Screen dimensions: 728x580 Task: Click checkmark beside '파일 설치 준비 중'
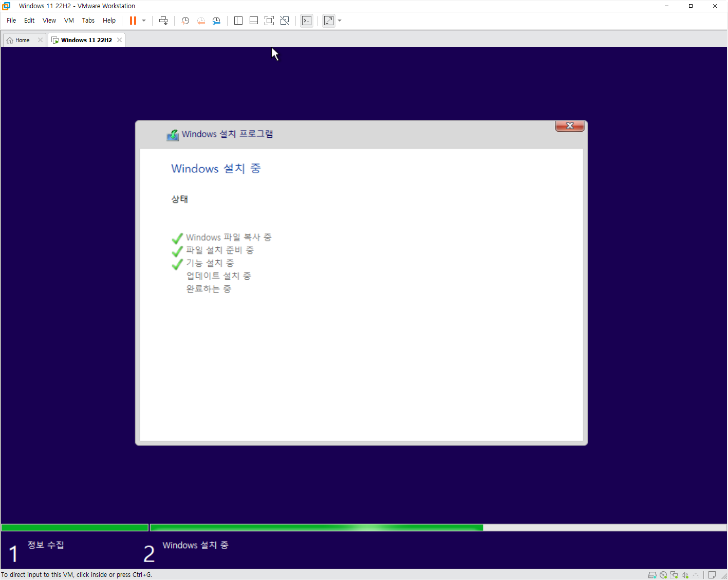[177, 251]
